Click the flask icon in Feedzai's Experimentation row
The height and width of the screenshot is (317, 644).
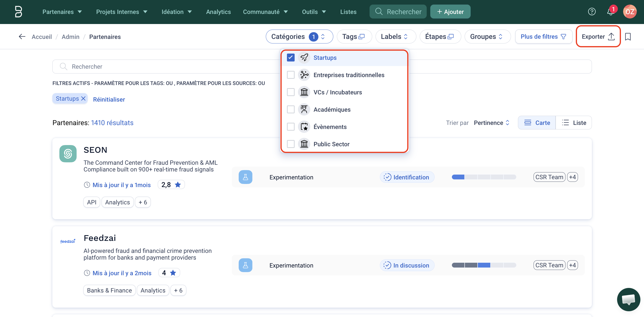245,265
